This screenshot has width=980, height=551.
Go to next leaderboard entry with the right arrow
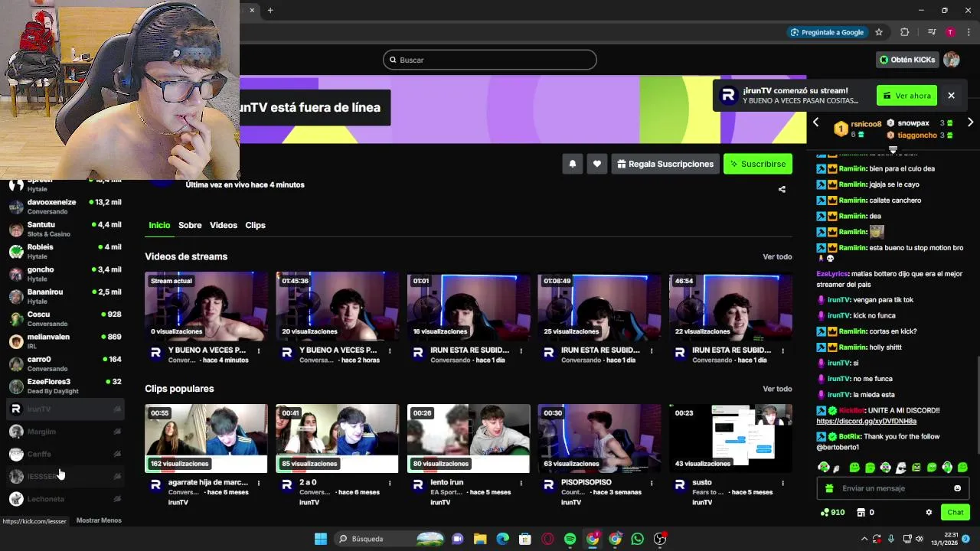click(x=970, y=122)
